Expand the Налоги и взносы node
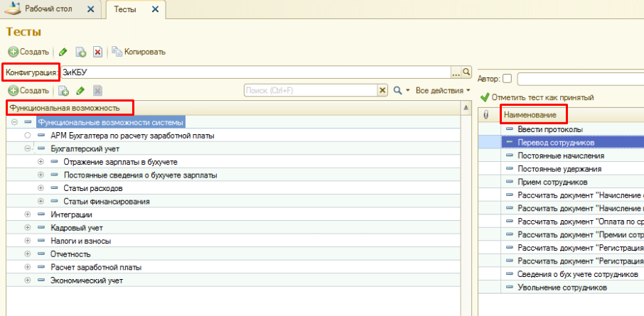644x316 pixels. point(28,241)
